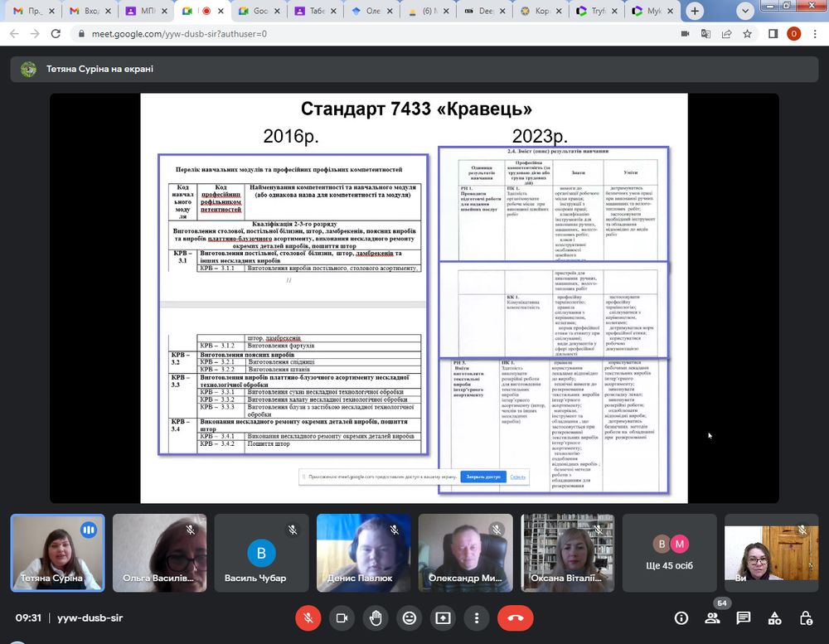Unmute the microphone in the call toolbar
Image resolution: width=829 pixels, height=644 pixels.
pyautogui.click(x=308, y=618)
